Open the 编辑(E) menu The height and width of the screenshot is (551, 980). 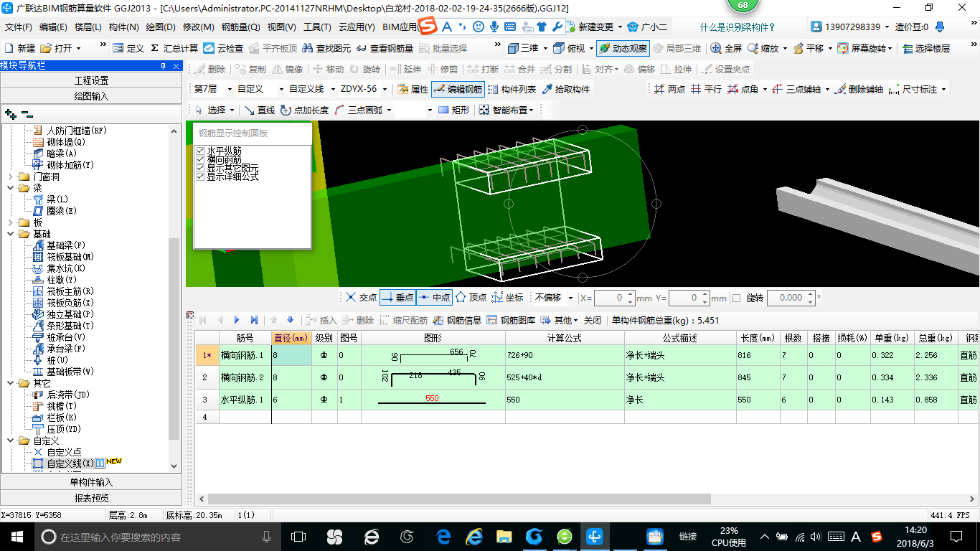[53, 27]
